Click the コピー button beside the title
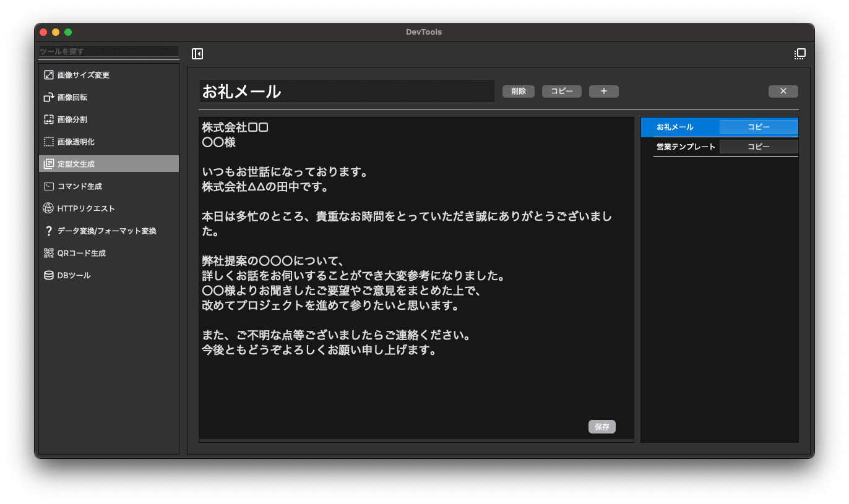 click(561, 92)
